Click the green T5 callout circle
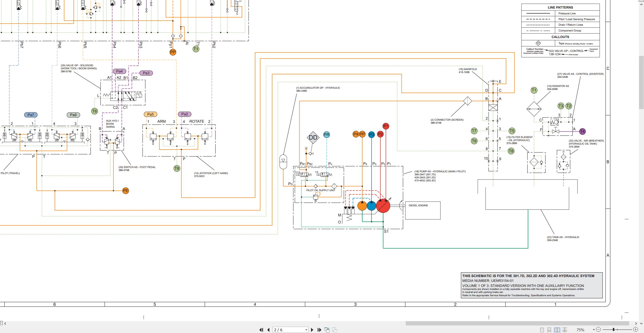Image resolution: width=644 pixels, height=333 pixels. pyautogui.click(x=512, y=131)
